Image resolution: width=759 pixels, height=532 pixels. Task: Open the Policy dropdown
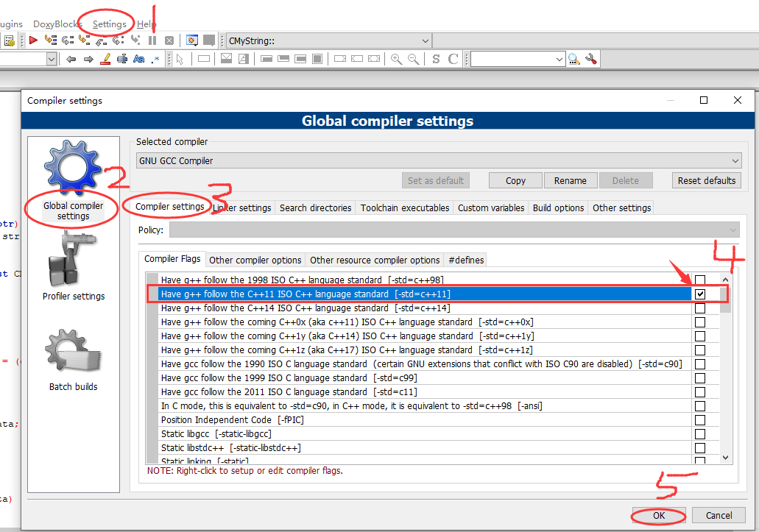732,230
